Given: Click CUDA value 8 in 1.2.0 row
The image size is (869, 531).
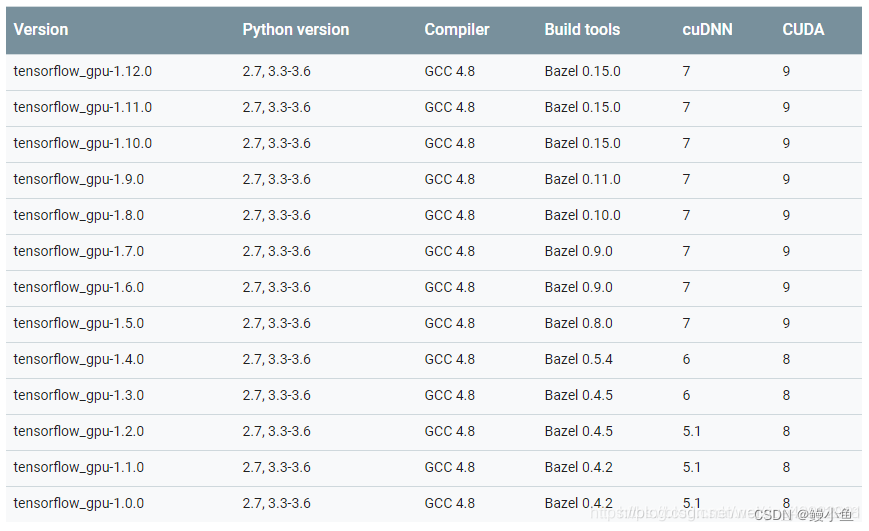Looking at the screenshot, I should click(786, 432).
